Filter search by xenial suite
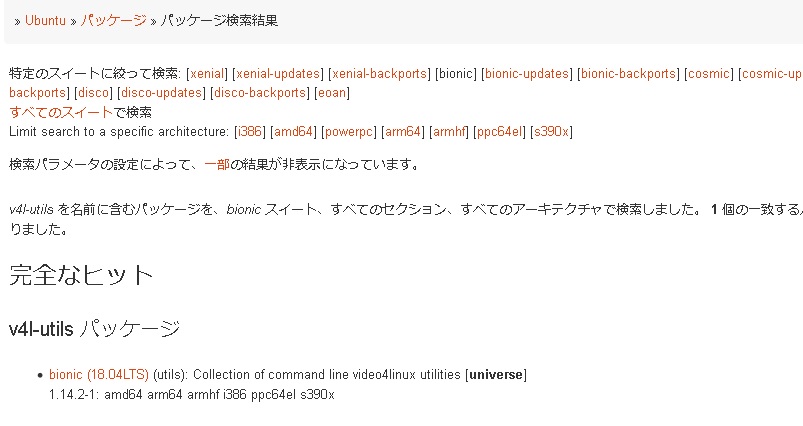Viewport: 803px width, 426px height. click(x=208, y=74)
